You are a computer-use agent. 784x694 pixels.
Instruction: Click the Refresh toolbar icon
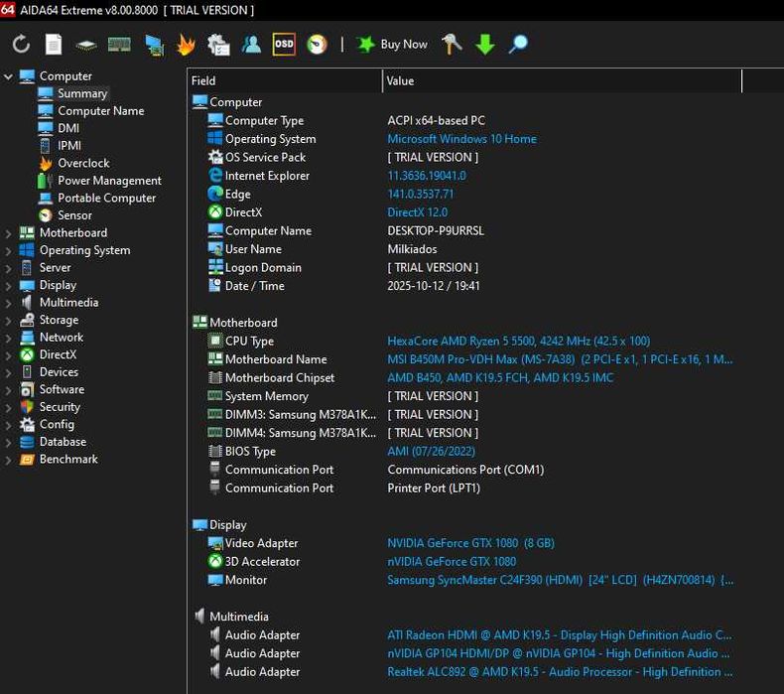click(x=21, y=45)
